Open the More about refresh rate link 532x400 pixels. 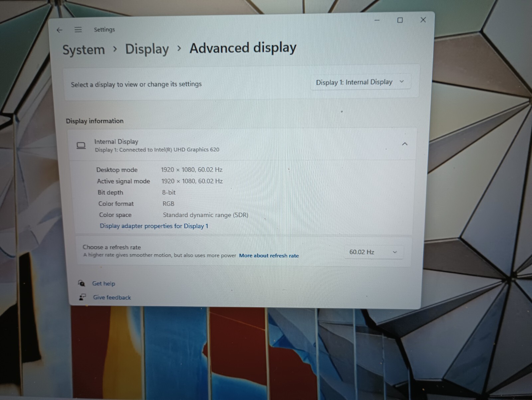click(x=269, y=255)
